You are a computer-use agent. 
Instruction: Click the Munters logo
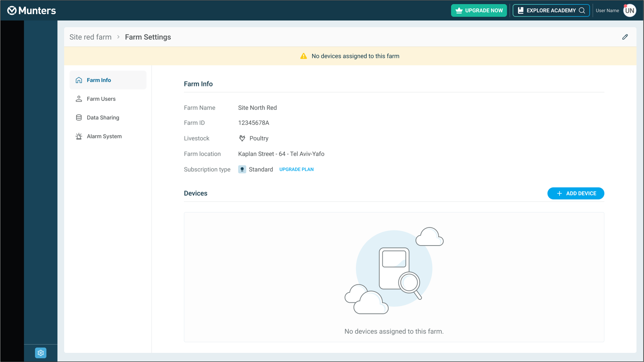click(31, 11)
